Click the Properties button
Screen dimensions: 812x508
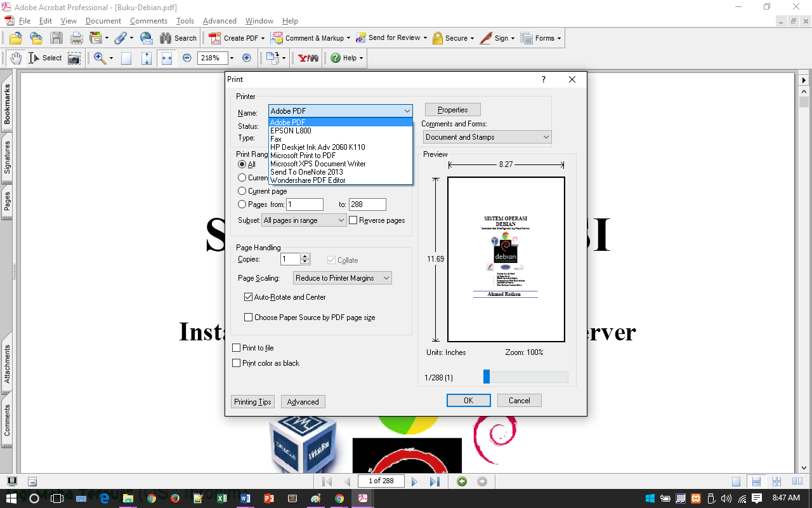click(x=452, y=109)
